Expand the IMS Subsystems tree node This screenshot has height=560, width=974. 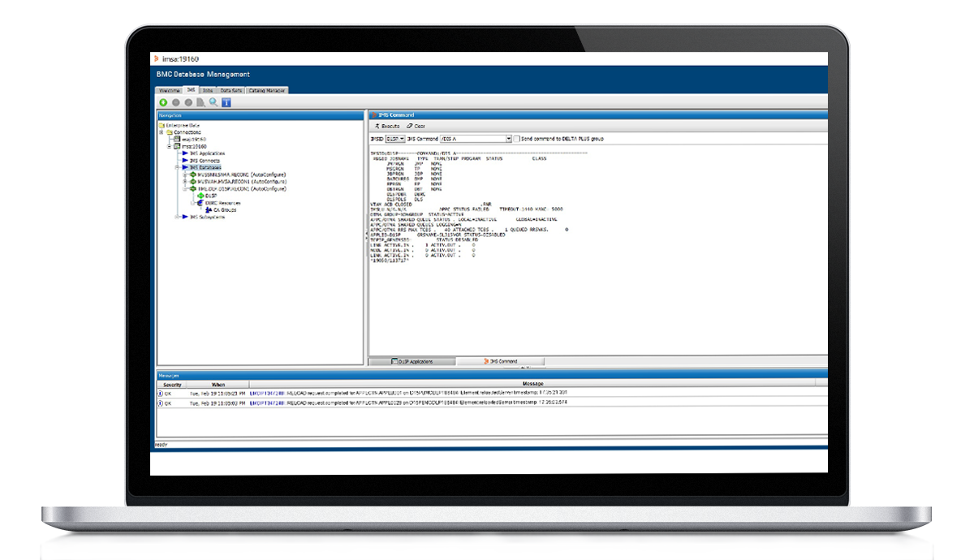click(x=177, y=217)
